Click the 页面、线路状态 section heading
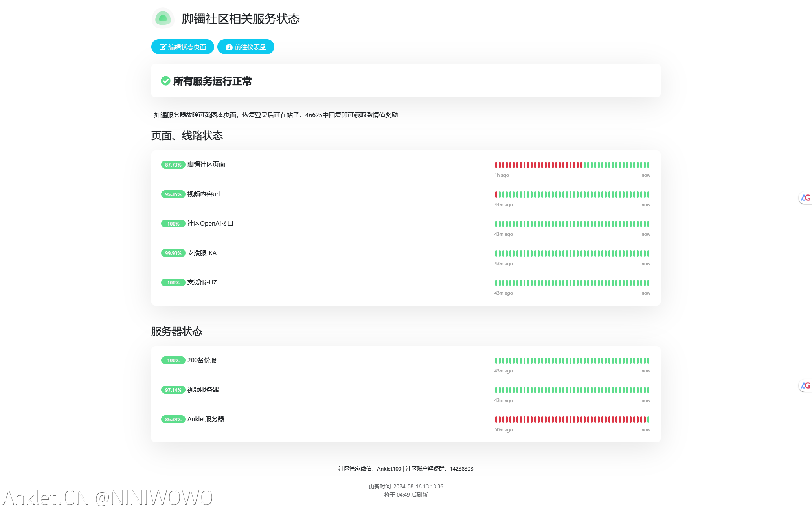This screenshot has width=812, height=508. (x=187, y=136)
